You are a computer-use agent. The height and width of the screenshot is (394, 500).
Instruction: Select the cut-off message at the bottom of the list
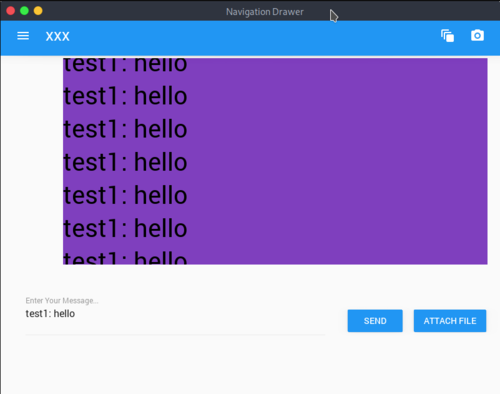(x=125, y=258)
